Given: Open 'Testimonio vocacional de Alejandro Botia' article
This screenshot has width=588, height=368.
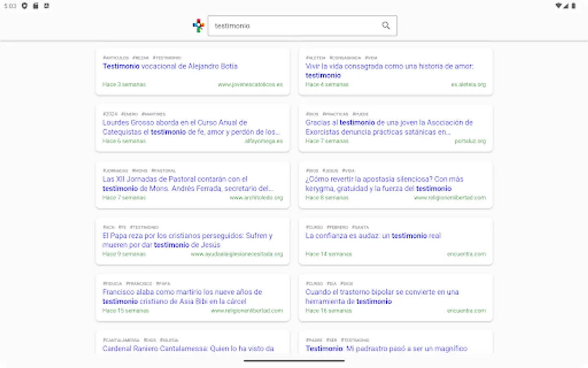Looking at the screenshot, I should click(x=170, y=66).
